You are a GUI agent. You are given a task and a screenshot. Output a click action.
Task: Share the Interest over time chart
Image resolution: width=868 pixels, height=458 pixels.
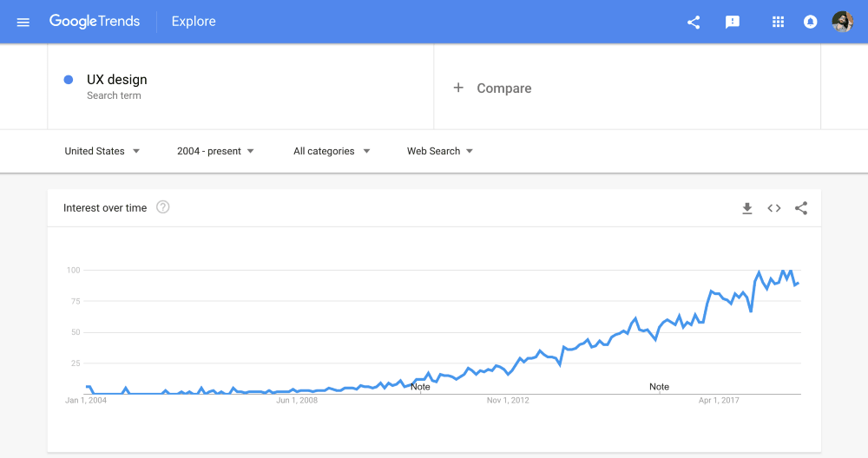pos(801,208)
